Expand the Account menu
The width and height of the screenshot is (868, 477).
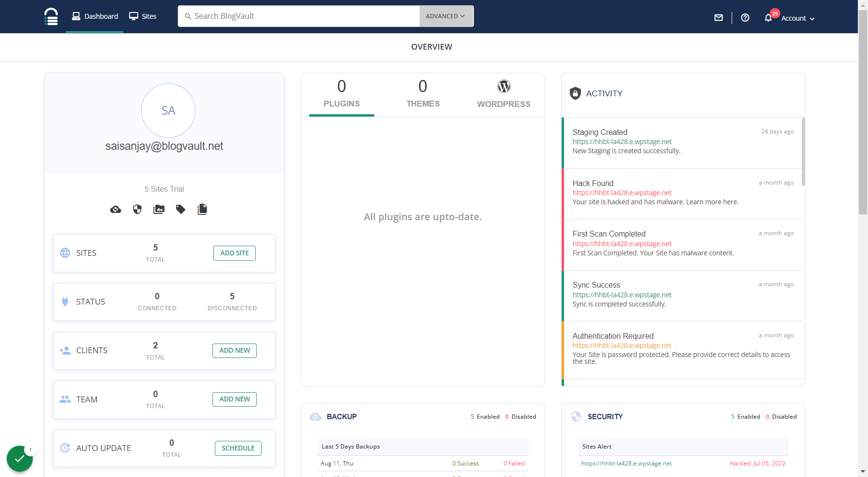798,18
